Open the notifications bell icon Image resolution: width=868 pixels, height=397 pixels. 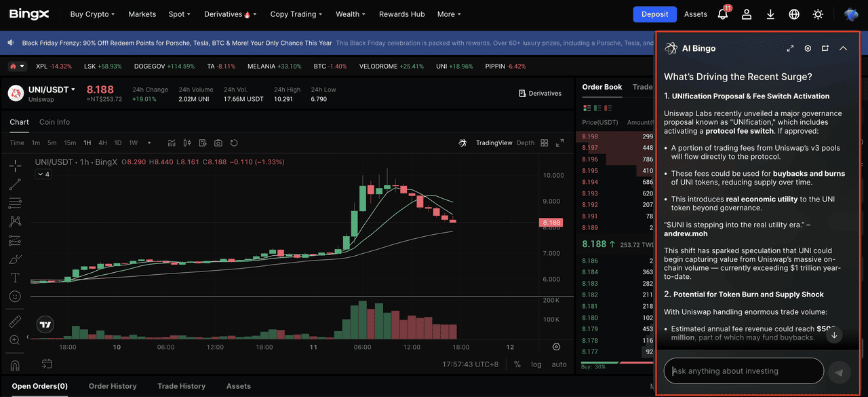723,14
